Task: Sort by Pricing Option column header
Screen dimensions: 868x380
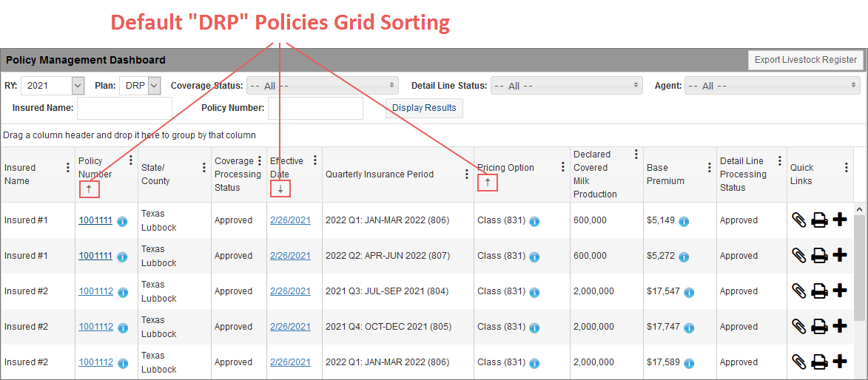Action: tap(505, 168)
